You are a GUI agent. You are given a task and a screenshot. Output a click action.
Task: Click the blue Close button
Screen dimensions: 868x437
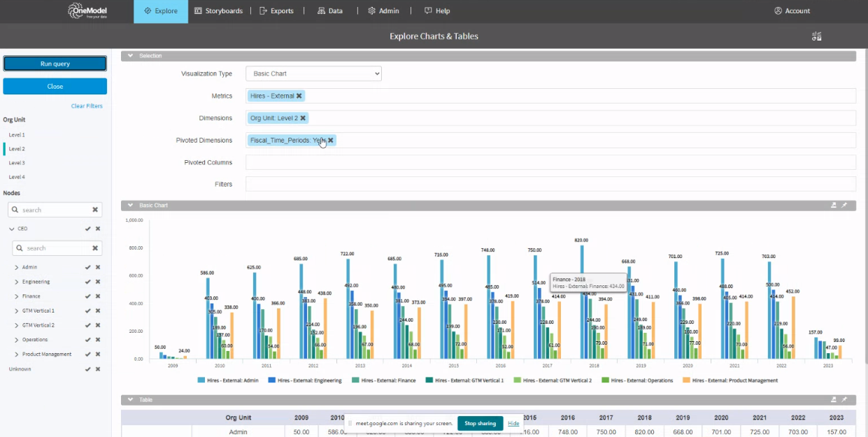pos(55,87)
